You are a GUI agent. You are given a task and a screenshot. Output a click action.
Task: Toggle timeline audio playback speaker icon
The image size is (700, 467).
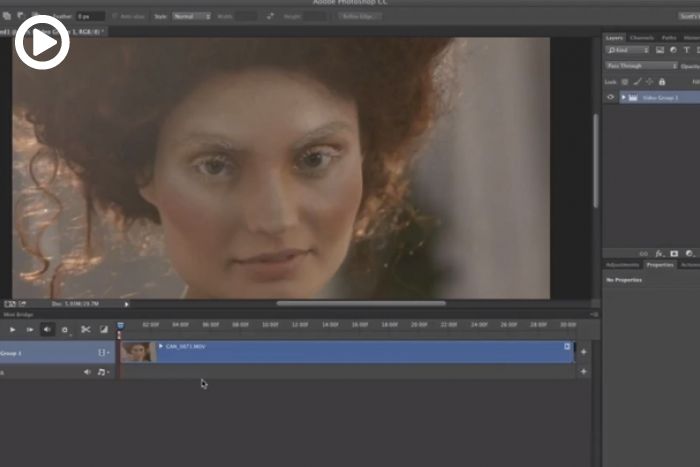coord(47,329)
